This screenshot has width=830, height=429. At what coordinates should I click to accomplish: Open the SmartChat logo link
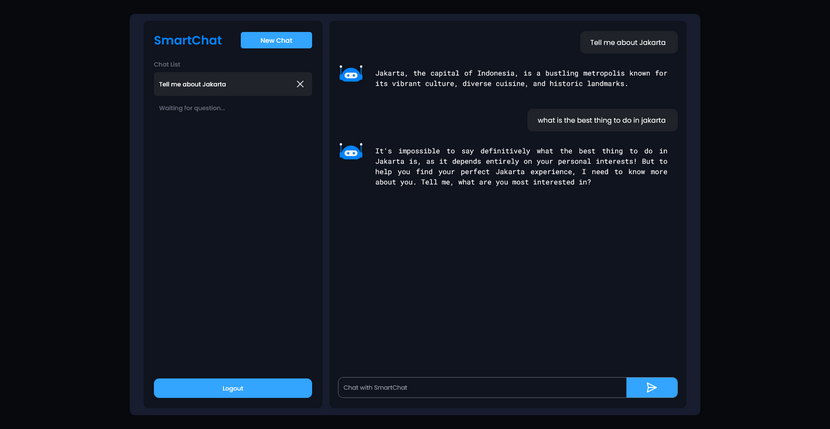pyautogui.click(x=188, y=40)
